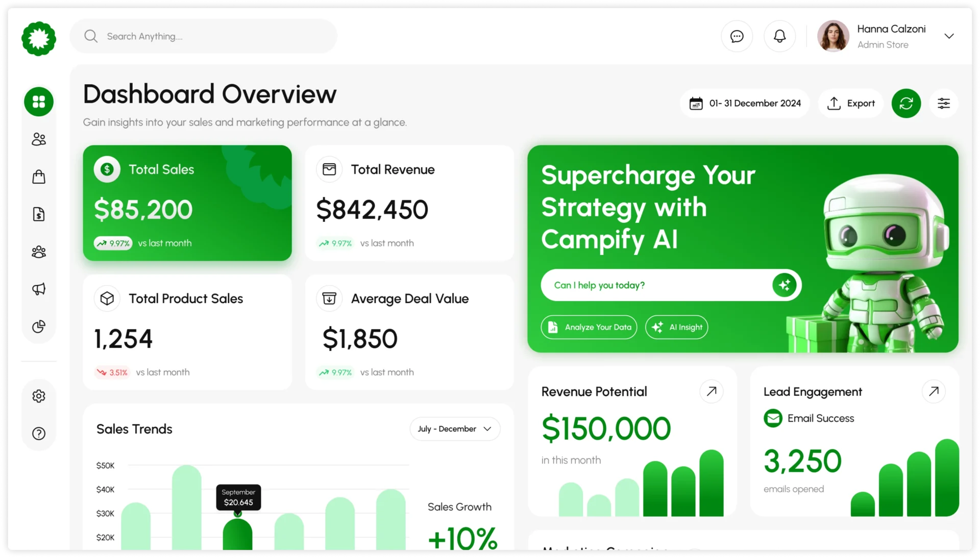This screenshot has height=558, width=980.
Task: Click the Sales Trends title
Action: 134,429
